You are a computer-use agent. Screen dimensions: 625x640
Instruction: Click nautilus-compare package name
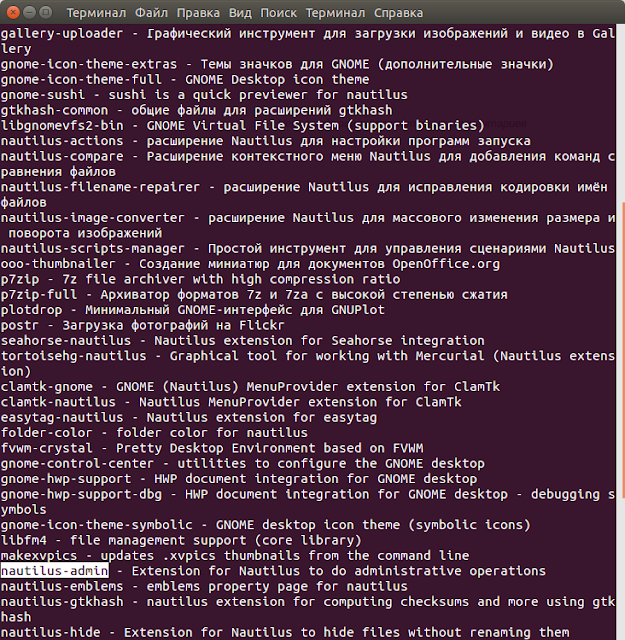[62, 156]
